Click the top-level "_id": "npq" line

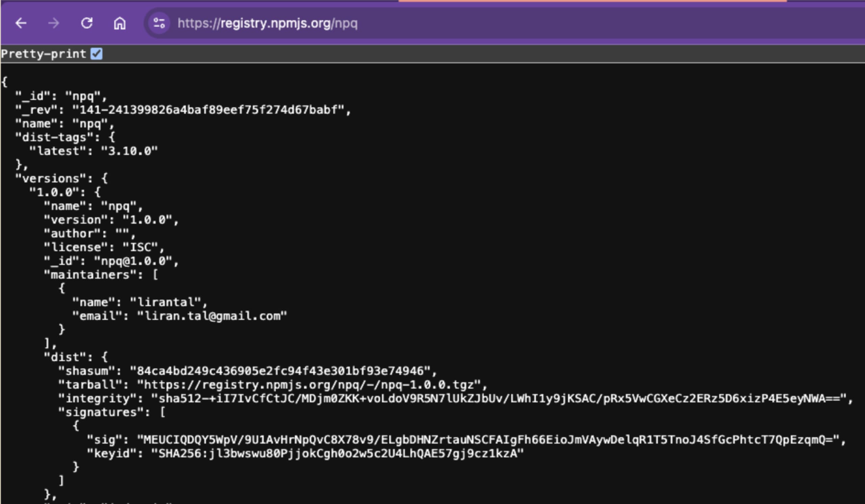pos(61,96)
